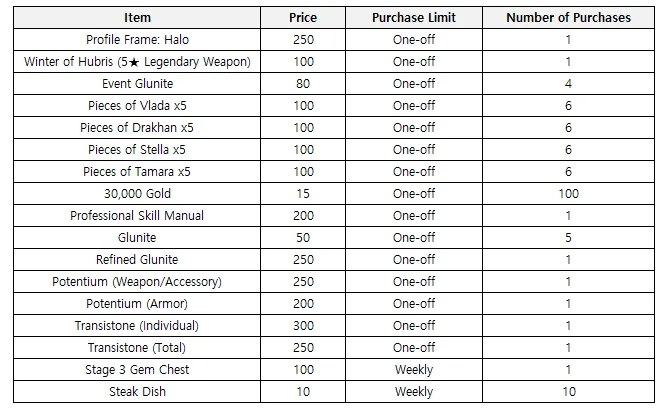The width and height of the screenshot is (668, 409).
Task: Select the Pieces of Vlada x5 cell
Action: (137, 106)
